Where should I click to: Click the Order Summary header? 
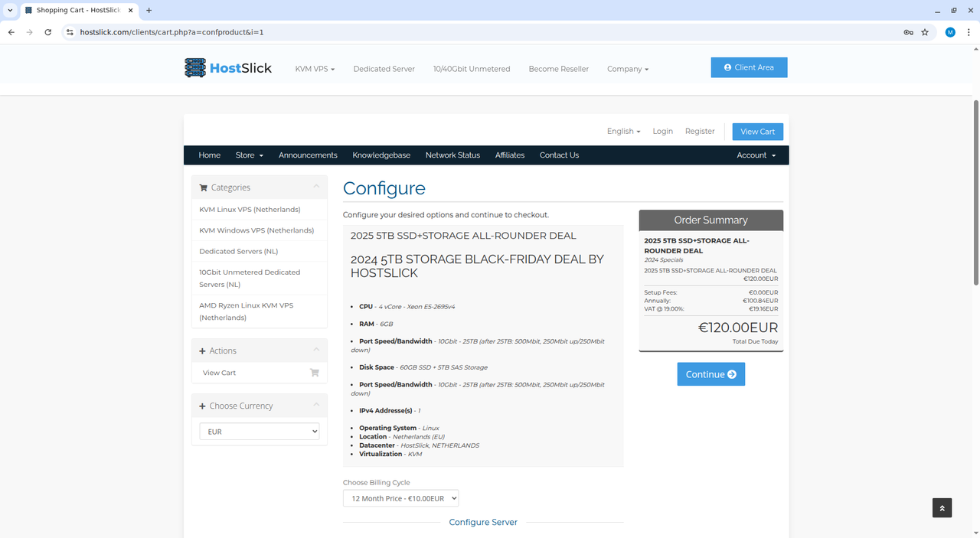pos(711,220)
